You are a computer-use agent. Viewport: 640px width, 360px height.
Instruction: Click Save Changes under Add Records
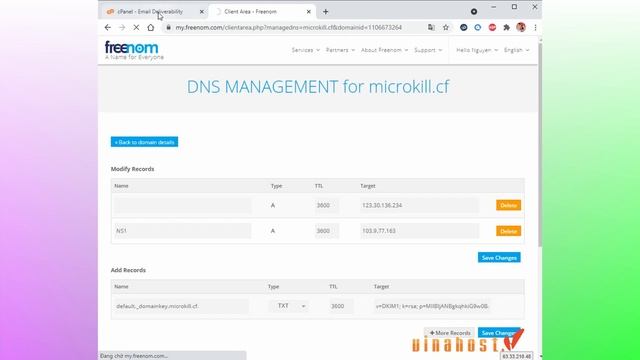pos(499,333)
